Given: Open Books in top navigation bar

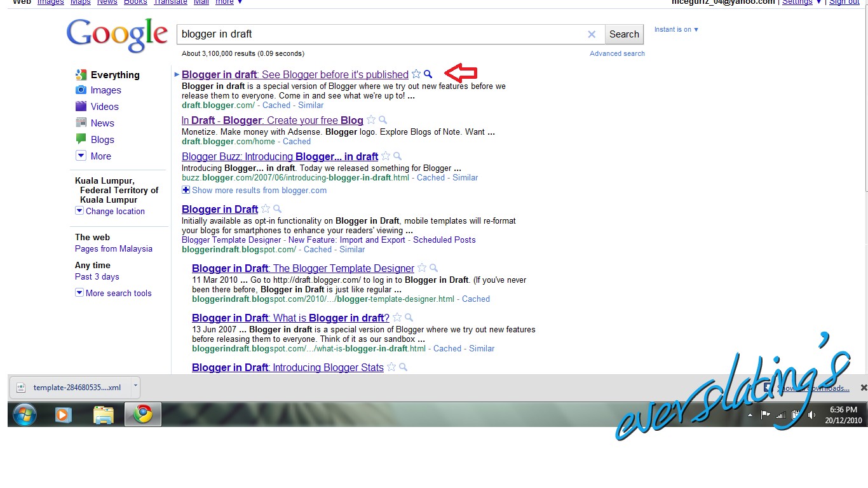Looking at the screenshot, I should point(135,3).
